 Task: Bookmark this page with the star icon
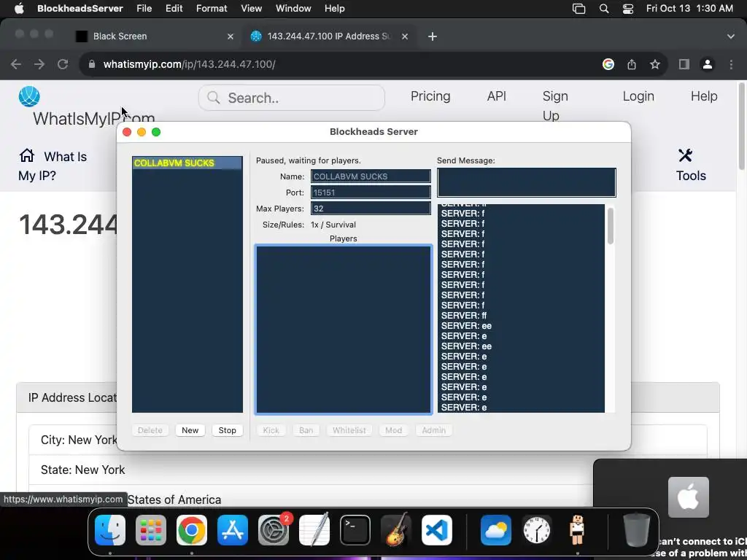coord(655,64)
